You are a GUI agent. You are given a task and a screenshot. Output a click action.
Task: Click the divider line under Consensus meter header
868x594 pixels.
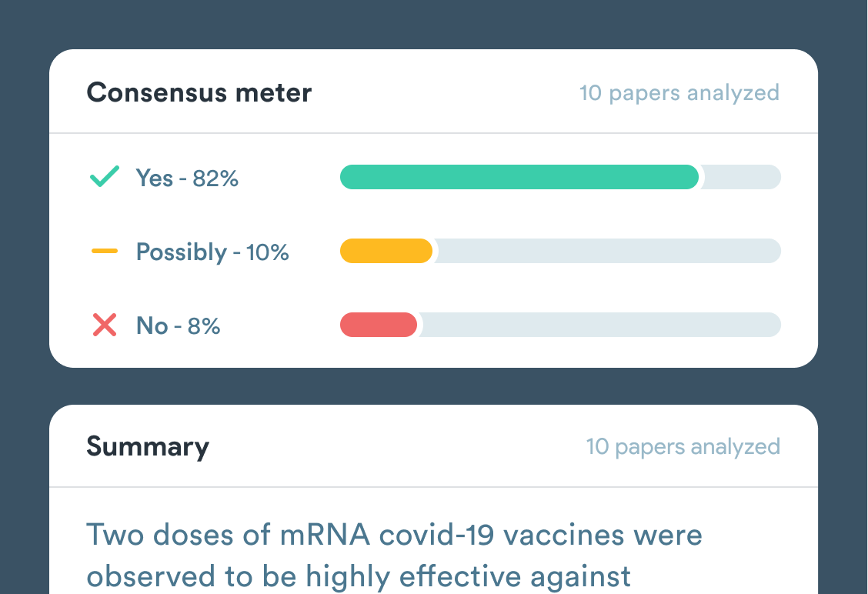(433, 133)
